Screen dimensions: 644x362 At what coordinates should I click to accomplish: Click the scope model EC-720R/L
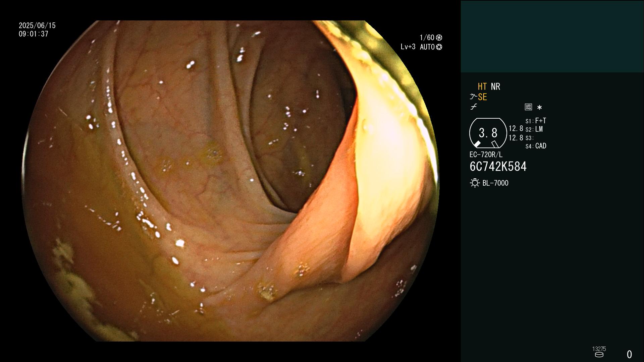(x=486, y=155)
